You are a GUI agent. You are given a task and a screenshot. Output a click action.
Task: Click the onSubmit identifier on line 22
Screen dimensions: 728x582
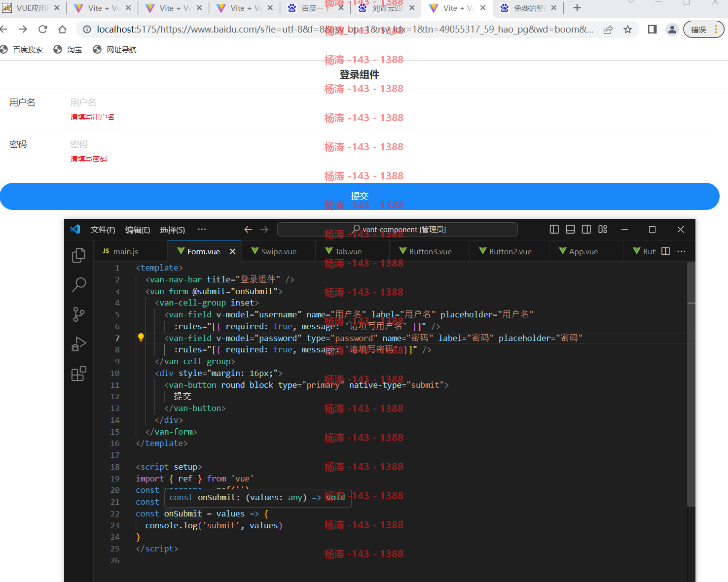pyautogui.click(x=183, y=514)
